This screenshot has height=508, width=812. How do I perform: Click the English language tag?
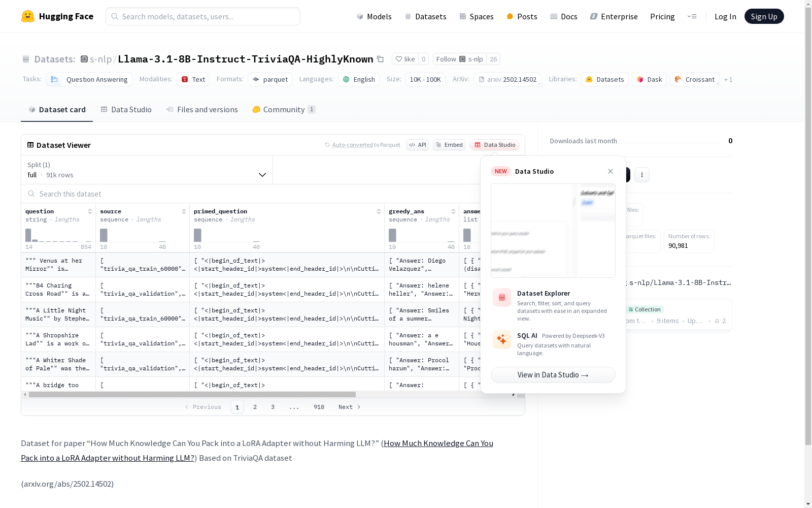point(359,79)
